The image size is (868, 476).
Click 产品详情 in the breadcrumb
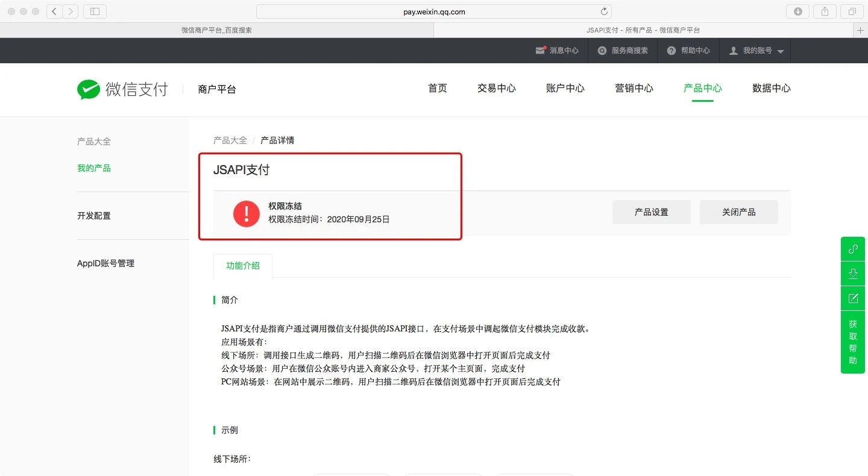click(277, 140)
